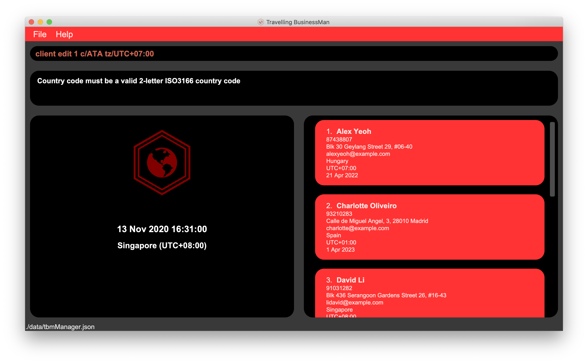Click the country code error message box
The height and width of the screenshot is (364, 588).
pyautogui.click(x=294, y=88)
